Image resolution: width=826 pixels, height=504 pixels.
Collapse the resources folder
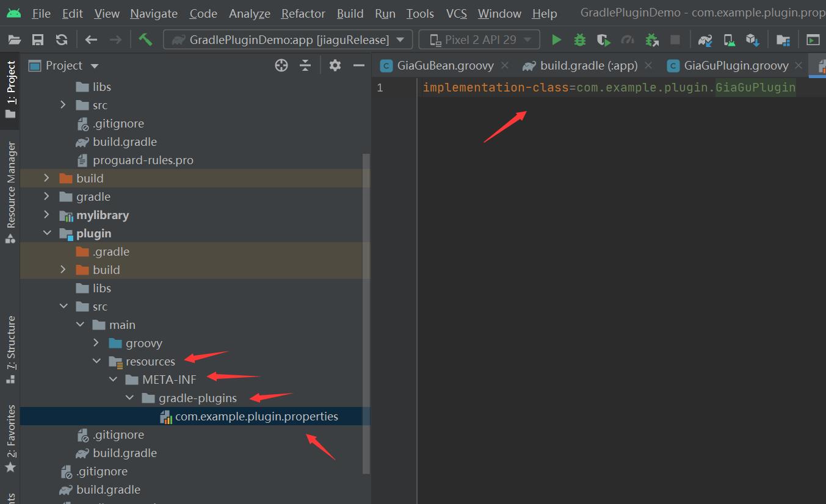tap(96, 361)
